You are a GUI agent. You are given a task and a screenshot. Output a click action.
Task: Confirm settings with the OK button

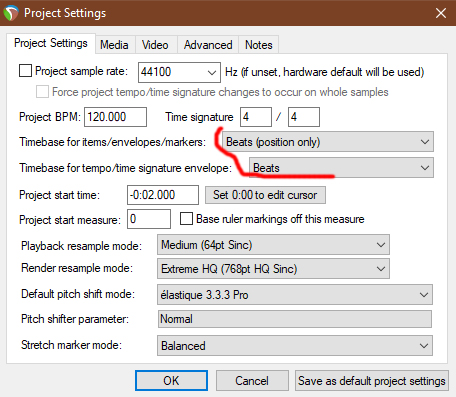click(171, 381)
